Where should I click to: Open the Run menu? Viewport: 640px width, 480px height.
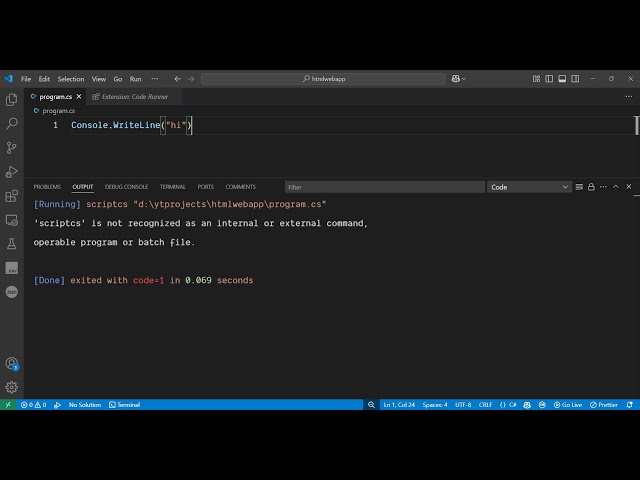[136, 79]
